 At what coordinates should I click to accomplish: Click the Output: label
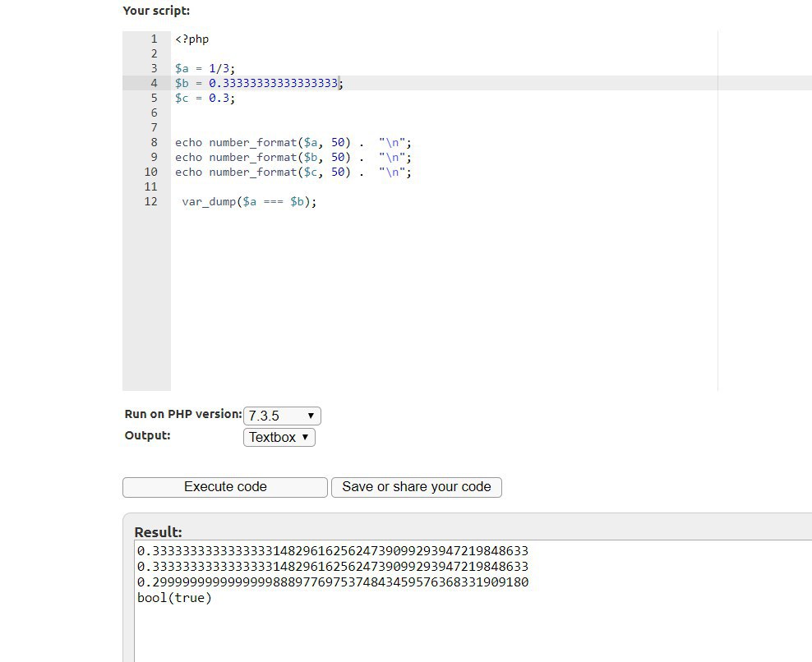click(x=148, y=435)
